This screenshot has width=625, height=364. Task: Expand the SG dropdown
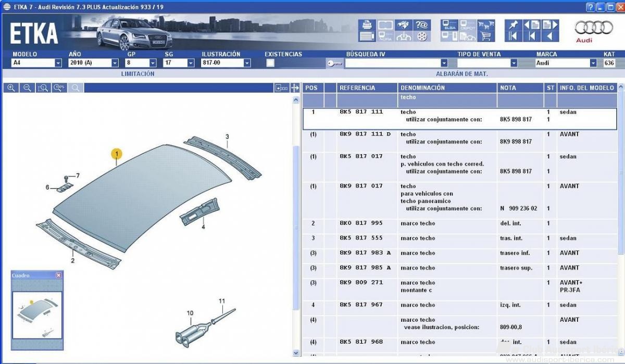190,63
